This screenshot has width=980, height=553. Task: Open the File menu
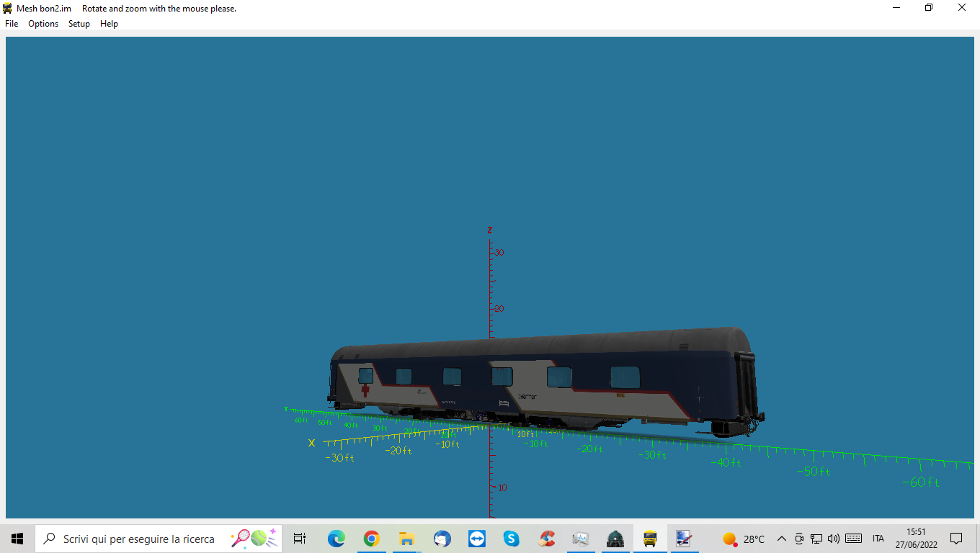[12, 24]
